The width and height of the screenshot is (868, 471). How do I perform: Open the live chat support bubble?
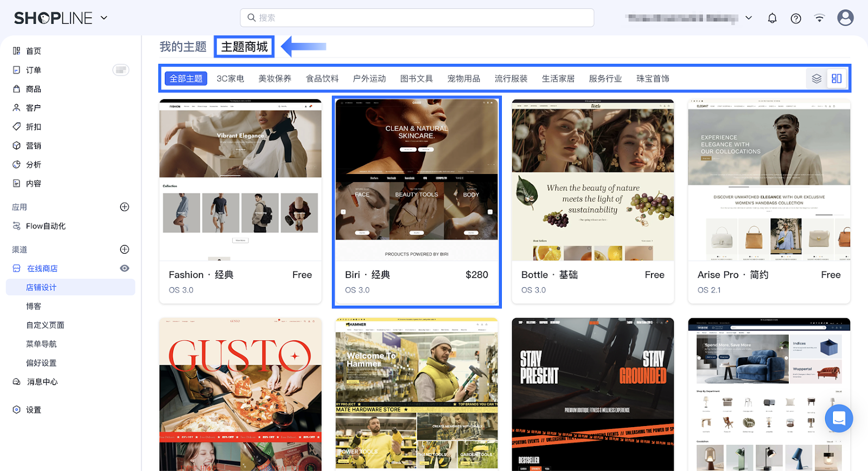[839, 418]
